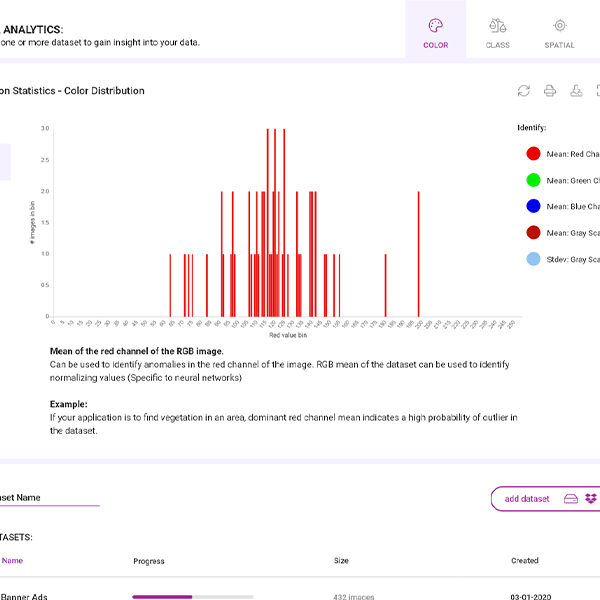Download the color distribution chart
This screenshot has height=600, width=600.
click(x=576, y=91)
